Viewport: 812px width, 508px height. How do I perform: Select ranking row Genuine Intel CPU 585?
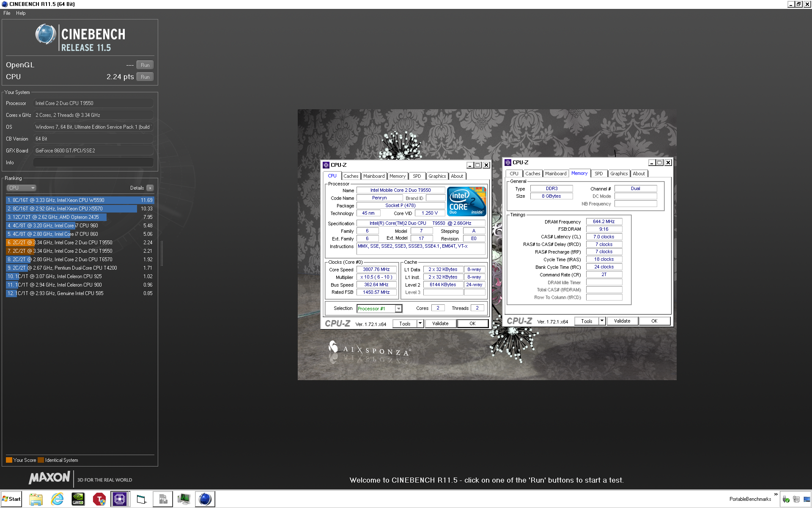pos(80,293)
